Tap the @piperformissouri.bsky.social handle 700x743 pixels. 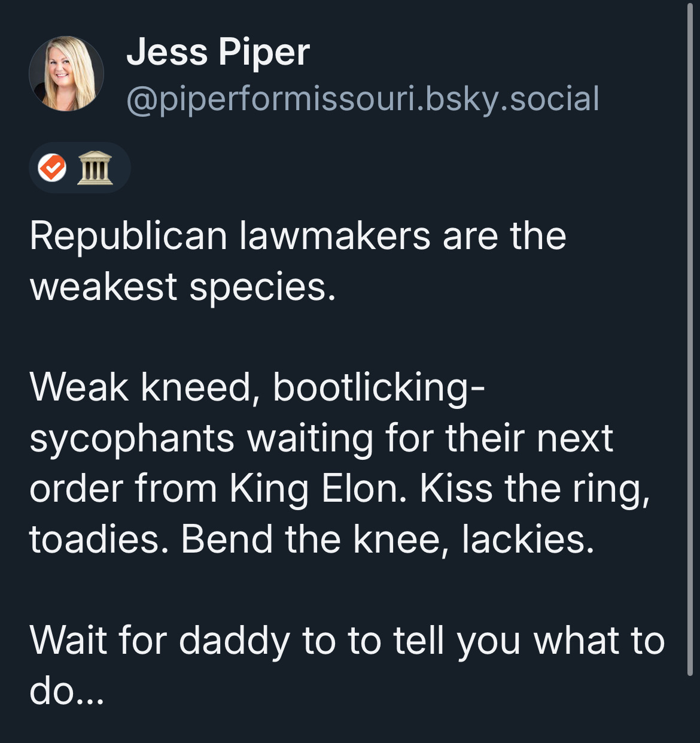point(363,99)
